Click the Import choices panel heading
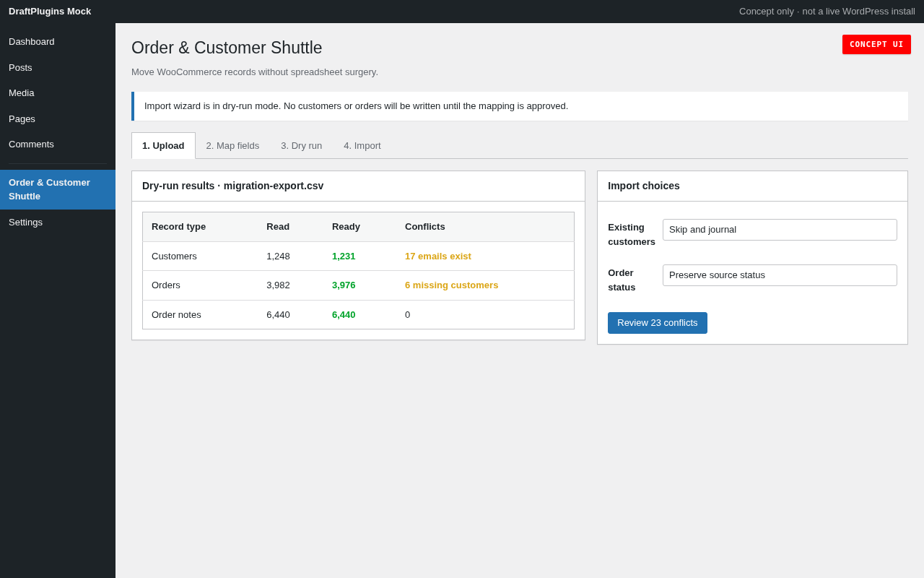The height and width of the screenshot is (578, 924). tap(644, 186)
